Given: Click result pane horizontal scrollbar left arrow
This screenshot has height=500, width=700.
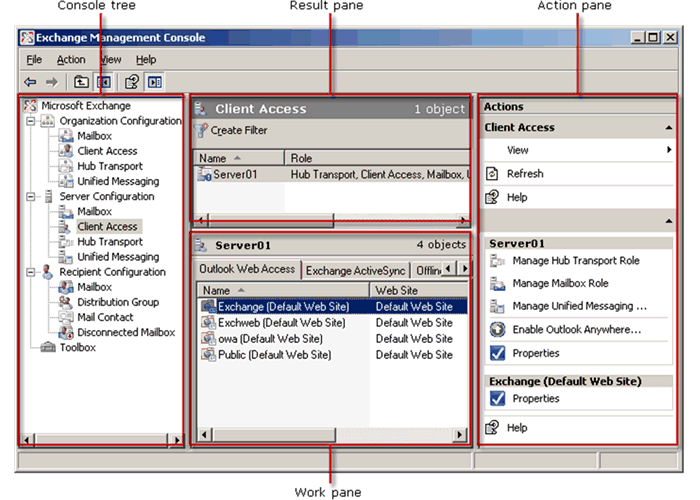Looking at the screenshot, I should click(201, 220).
